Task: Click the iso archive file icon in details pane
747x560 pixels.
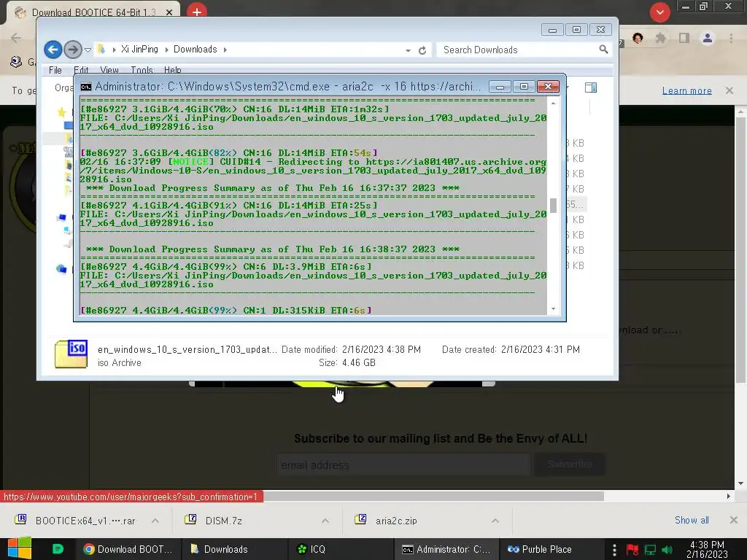Action: pos(71,354)
